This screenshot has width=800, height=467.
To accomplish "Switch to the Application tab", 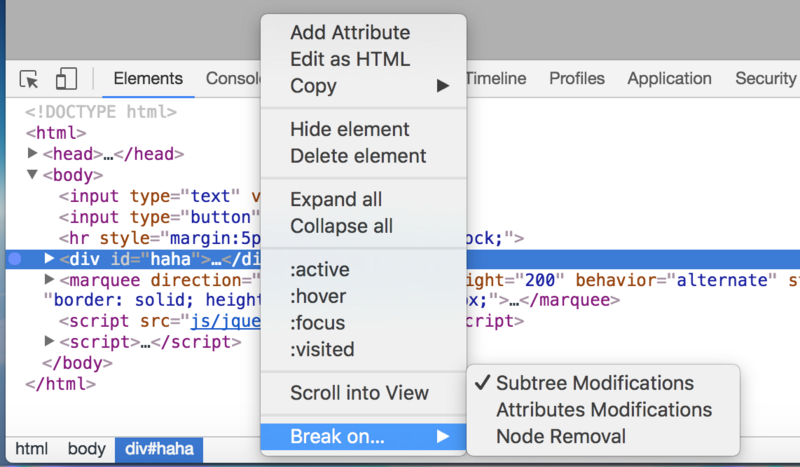I will coord(669,79).
